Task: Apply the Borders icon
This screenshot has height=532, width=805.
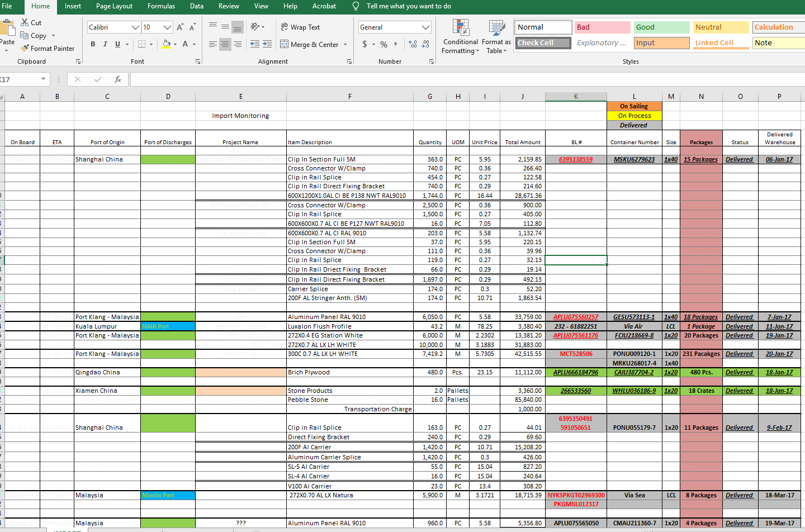Action: click(142, 44)
